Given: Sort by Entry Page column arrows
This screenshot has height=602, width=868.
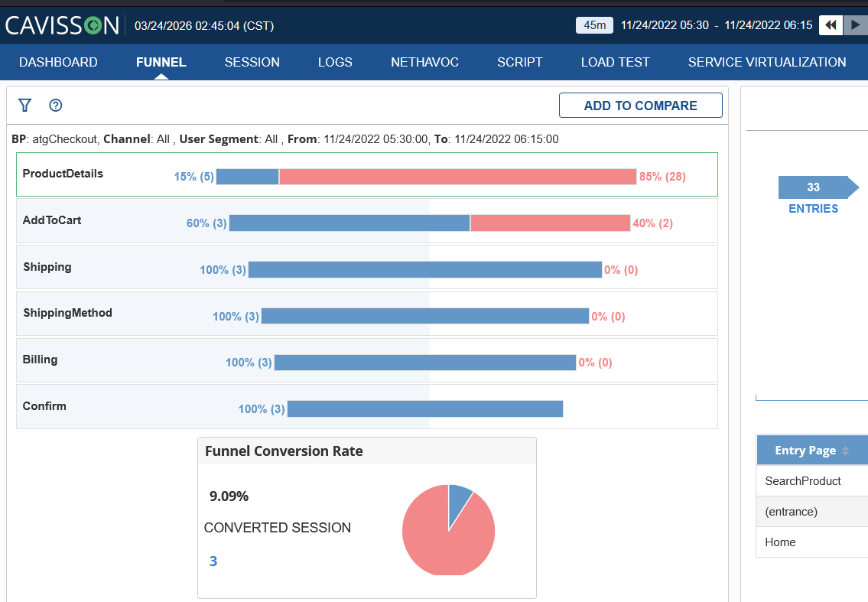Looking at the screenshot, I should point(845,451).
